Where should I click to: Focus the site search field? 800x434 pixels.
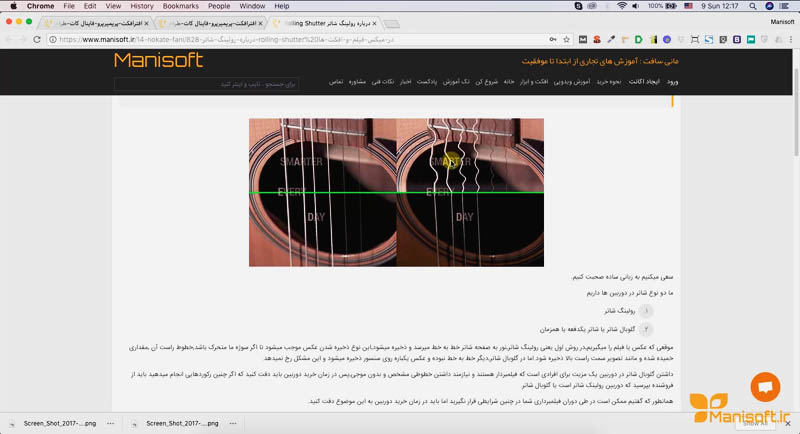[x=207, y=84]
